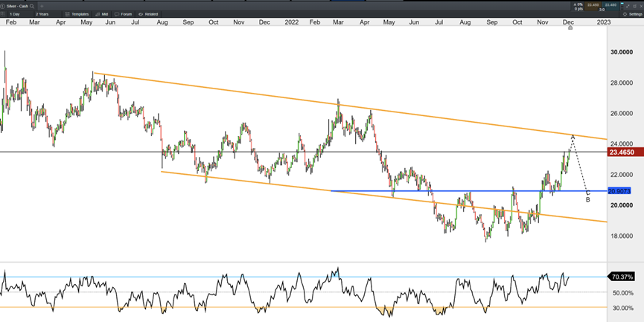Click the expand/detach chart window icon
Viewport: 644px width, 322px height.
pyautogui.click(x=626, y=5)
